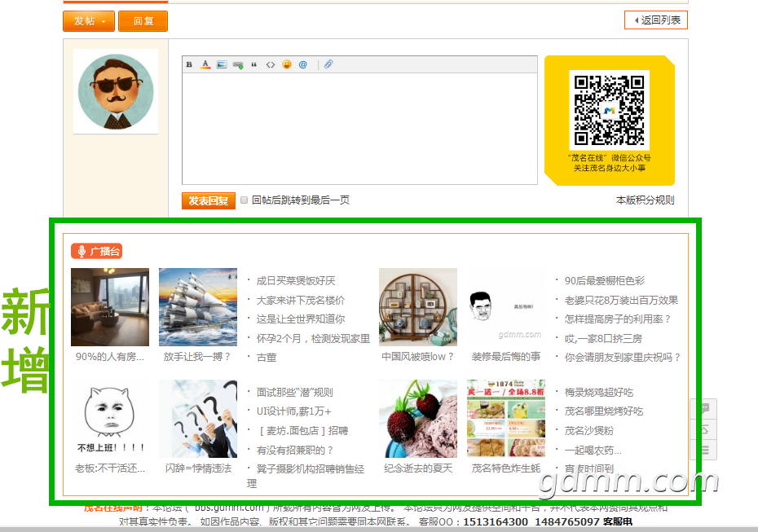Add a quote block
This screenshot has height=532, width=758.
click(253, 64)
